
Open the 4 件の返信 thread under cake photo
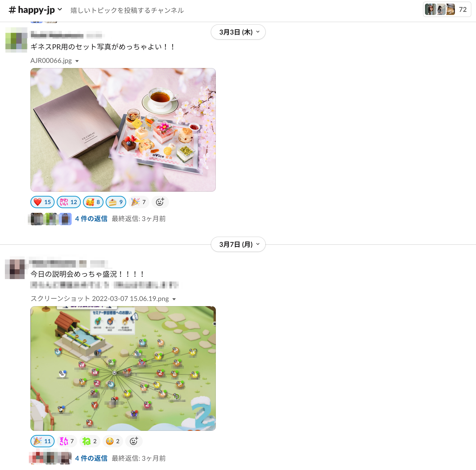coord(91,219)
